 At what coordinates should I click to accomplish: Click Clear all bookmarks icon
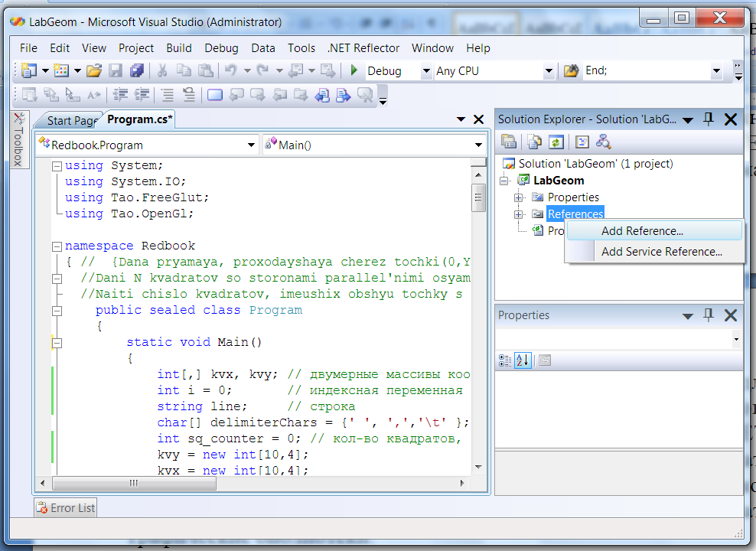click(x=366, y=94)
